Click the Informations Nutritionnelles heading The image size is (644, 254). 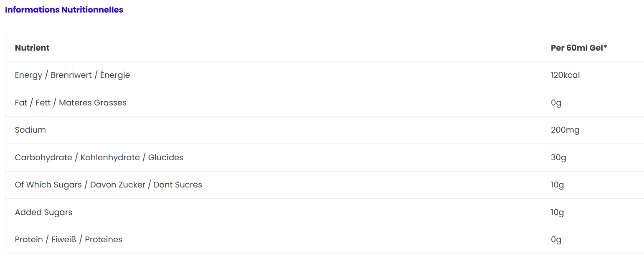pyautogui.click(x=64, y=10)
